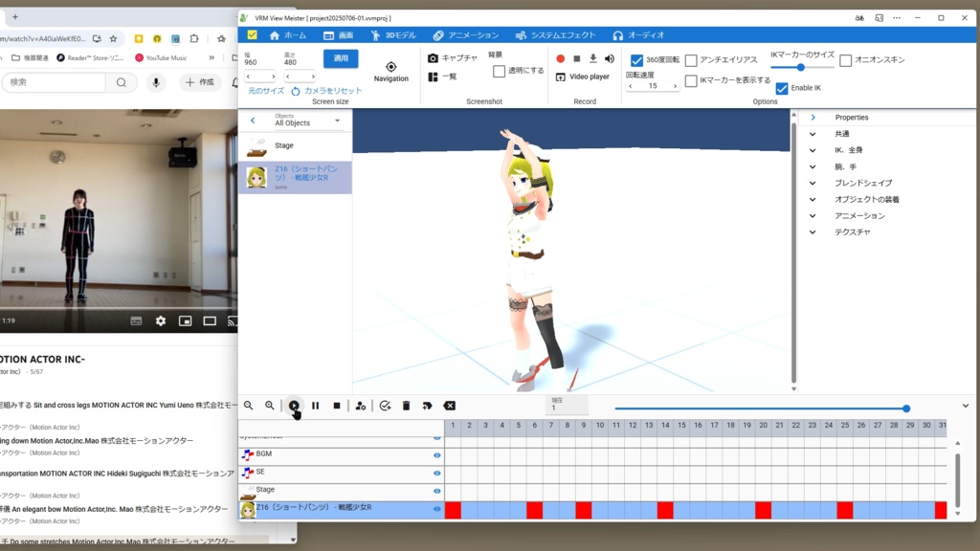The width and height of the screenshot is (980, 551).
Task: Toggle the recording sound speaker icon
Action: (610, 58)
